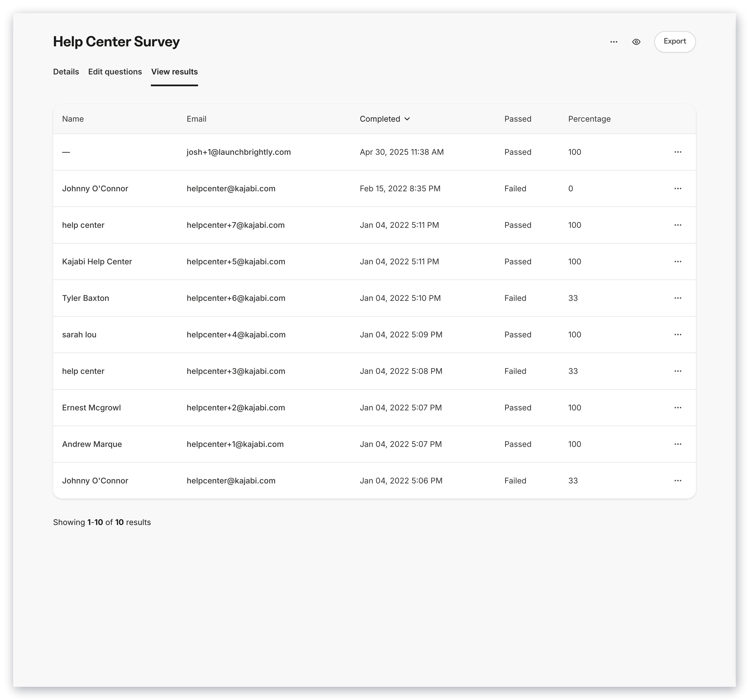Click the eye preview icon
This screenshot has width=749, height=700.
click(x=636, y=42)
